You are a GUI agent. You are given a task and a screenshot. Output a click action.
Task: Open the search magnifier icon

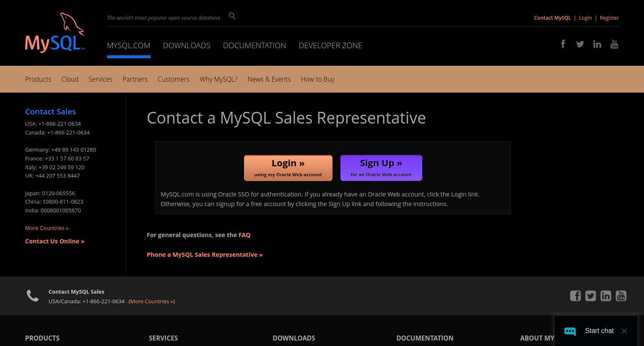[232, 16]
